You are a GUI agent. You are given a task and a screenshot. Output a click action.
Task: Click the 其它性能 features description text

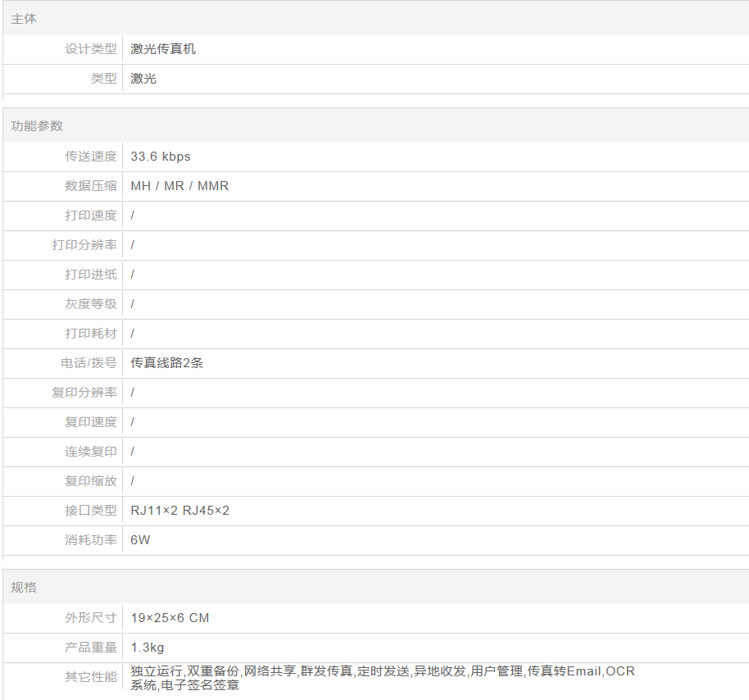coord(382,677)
